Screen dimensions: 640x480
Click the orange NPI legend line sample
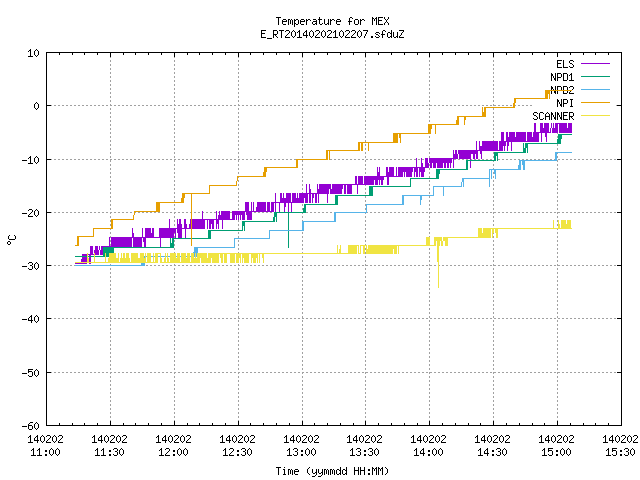coord(595,102)
